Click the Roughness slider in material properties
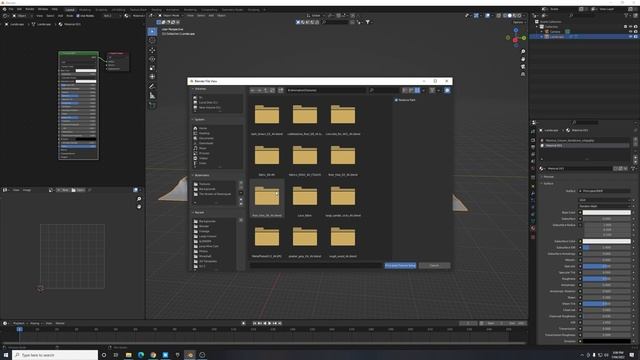 (x=607, y=279)
